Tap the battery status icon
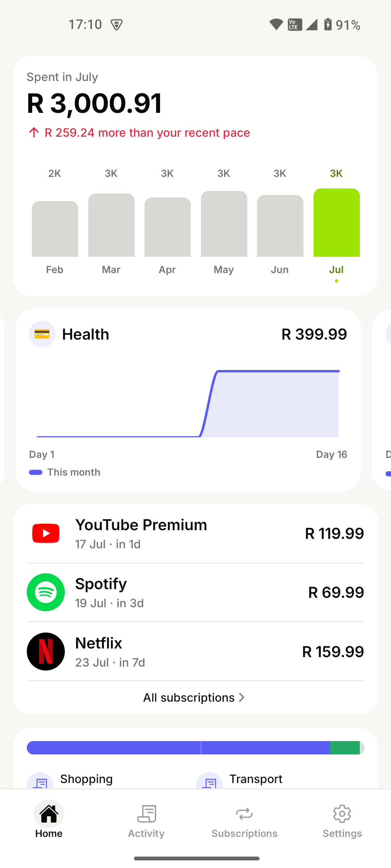Viewport: 391px width, 868px height. point(328,24)
